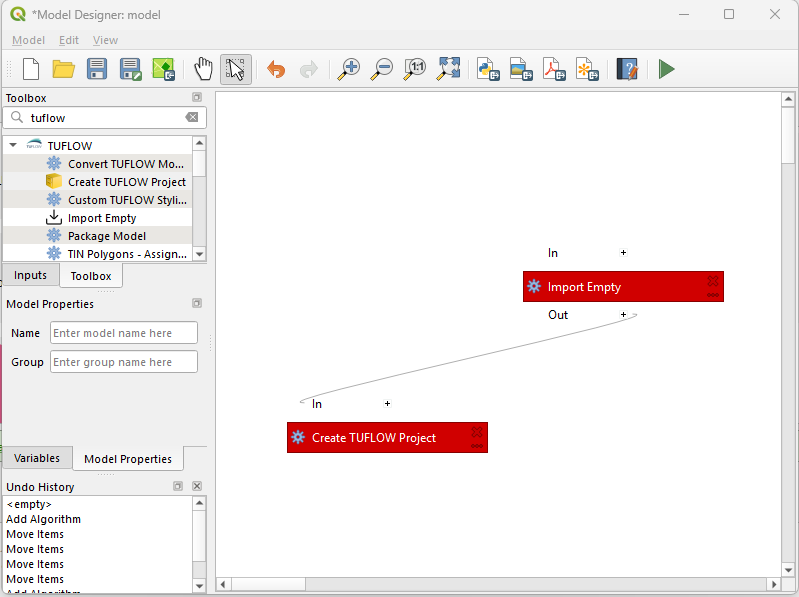The height and width of the screenshot is (597, 799).
Task: Expand the Out section of Import Empty
Action: (x=623, y=314)
